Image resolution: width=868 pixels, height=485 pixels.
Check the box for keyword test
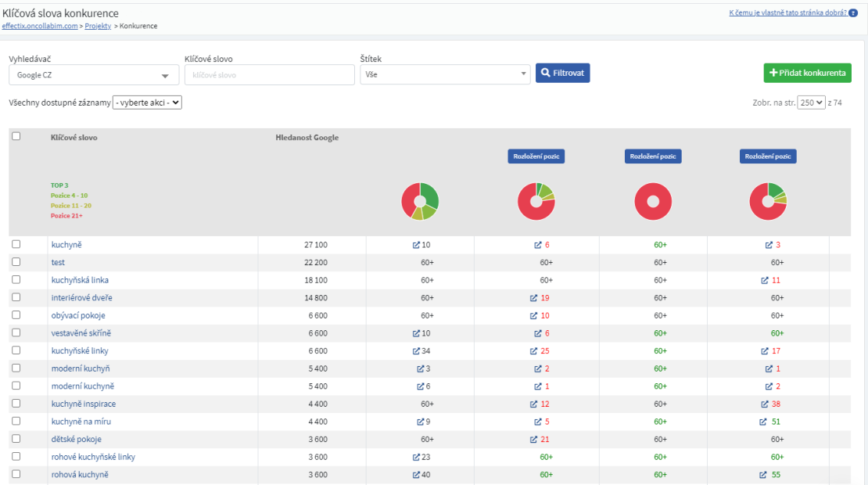click(x=16, y=262)
